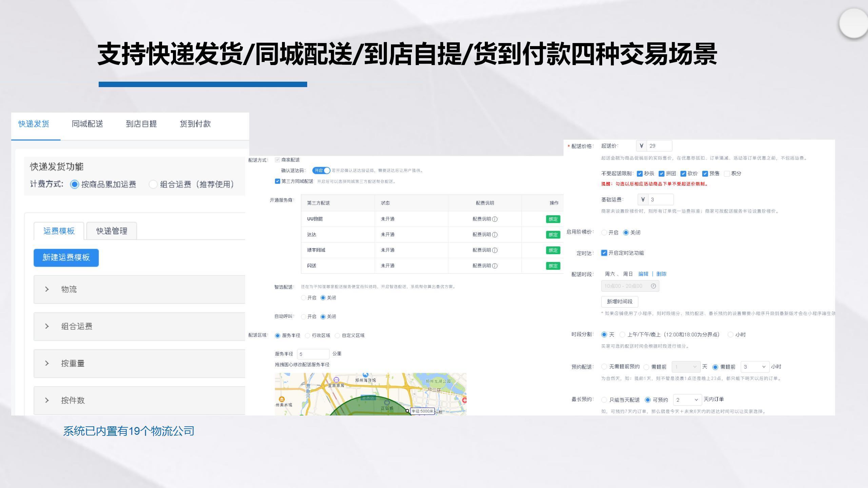Expand the 组合运费 section chevron
The image size is (868, 488).
[47, 326]
